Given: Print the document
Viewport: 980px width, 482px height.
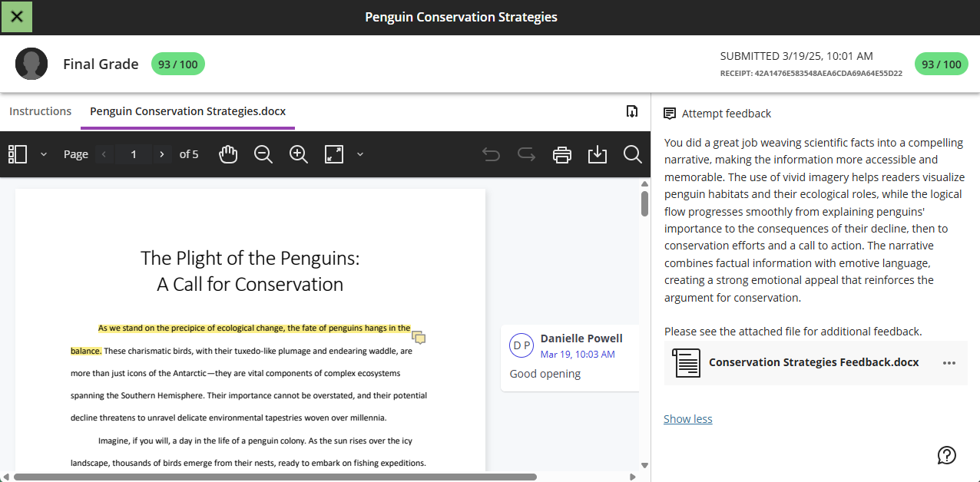Looking at the screenshot, I should tap(562, 154).
